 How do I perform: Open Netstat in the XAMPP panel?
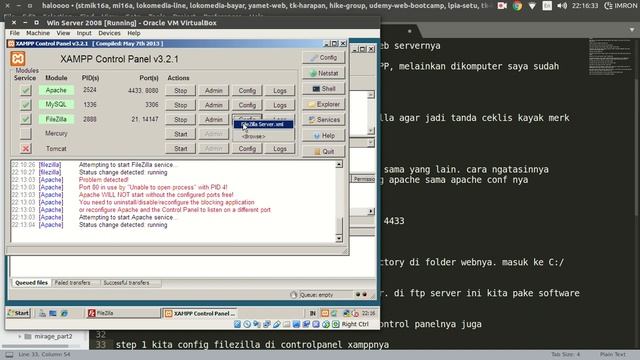pyautogui.click(x=324, y=73)
